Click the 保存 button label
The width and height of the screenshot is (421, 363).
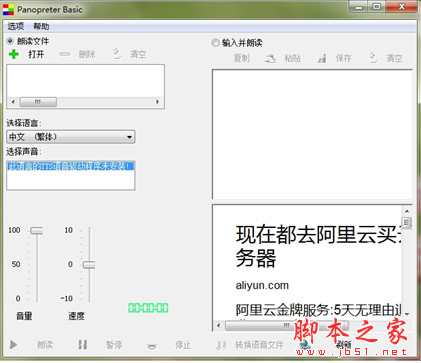(344, 58)
